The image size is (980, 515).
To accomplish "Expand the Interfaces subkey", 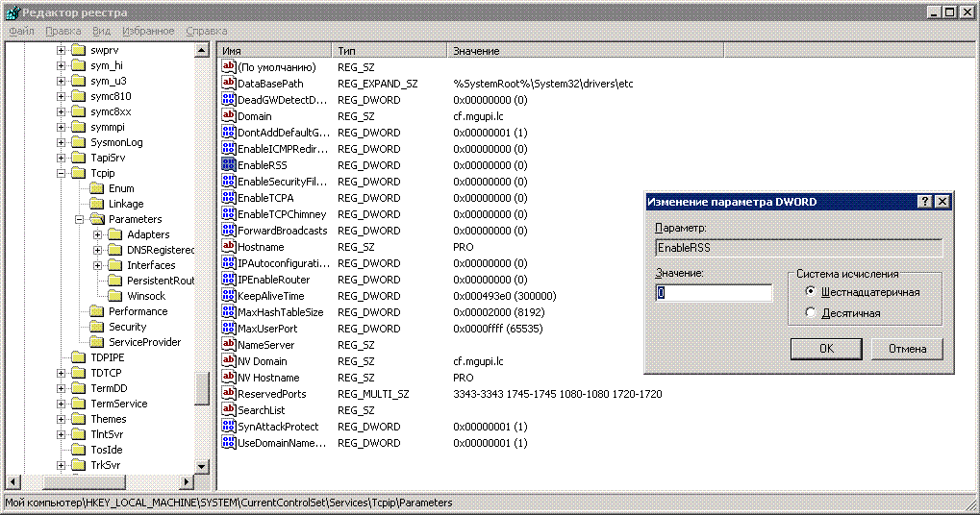I will (x=97, y=265).
